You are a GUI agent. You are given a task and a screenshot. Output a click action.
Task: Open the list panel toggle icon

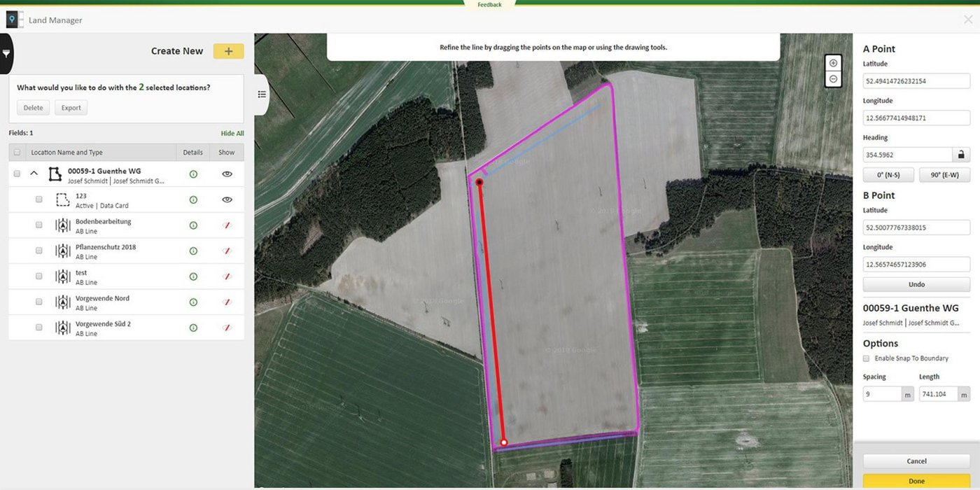click(x=262, y=94)
